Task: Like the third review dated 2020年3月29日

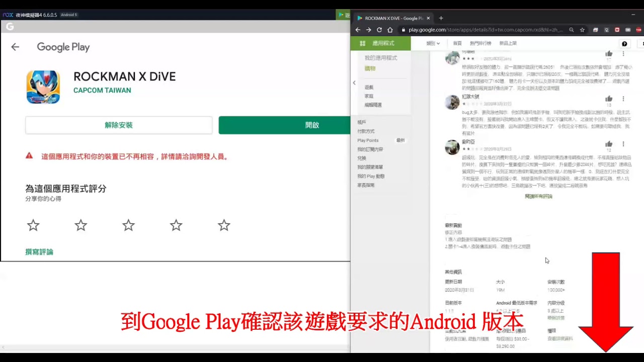Action: [x=609, y=144]
